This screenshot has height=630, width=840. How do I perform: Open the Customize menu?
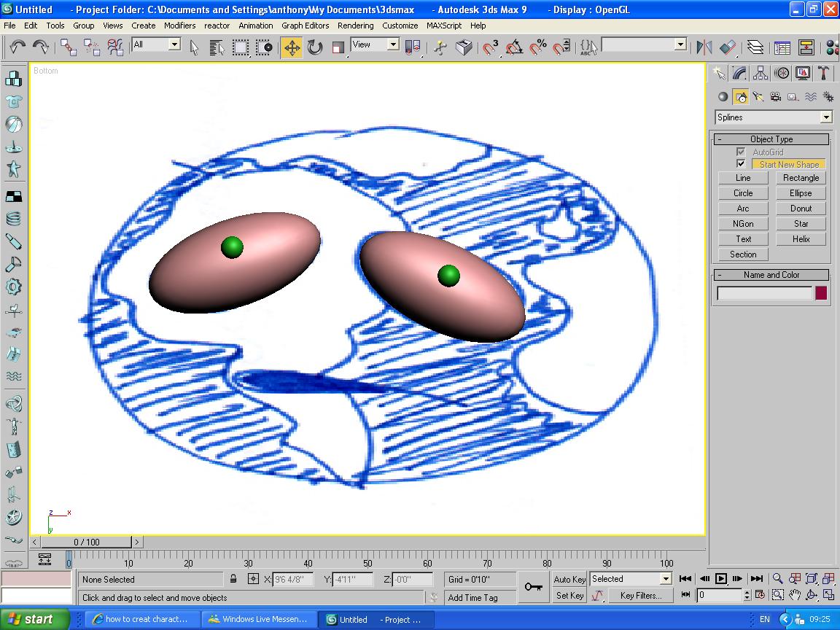click(x=400, y=26)
